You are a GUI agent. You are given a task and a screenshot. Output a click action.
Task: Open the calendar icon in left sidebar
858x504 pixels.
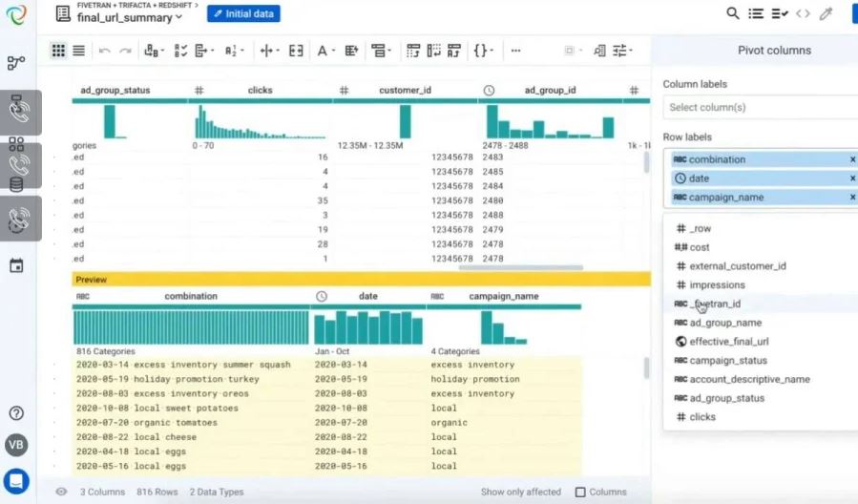[x=16, y=266]
